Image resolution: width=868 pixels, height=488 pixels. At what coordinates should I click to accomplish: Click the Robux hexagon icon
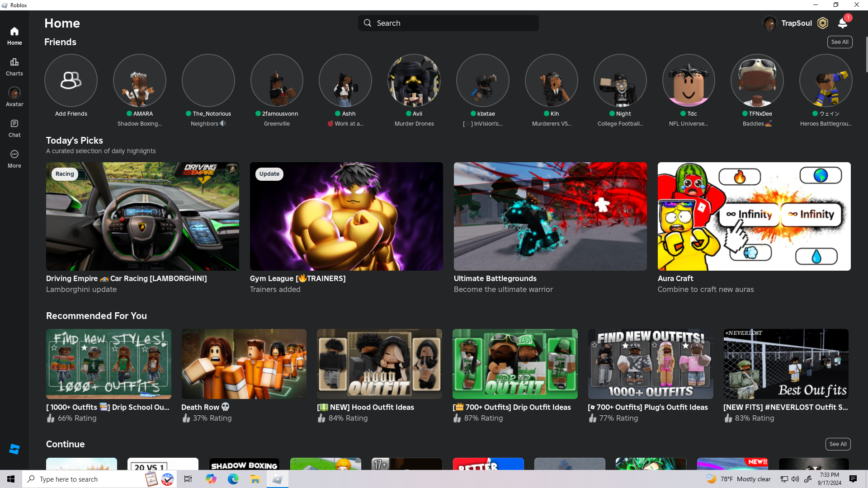click(x=823, y=23)
